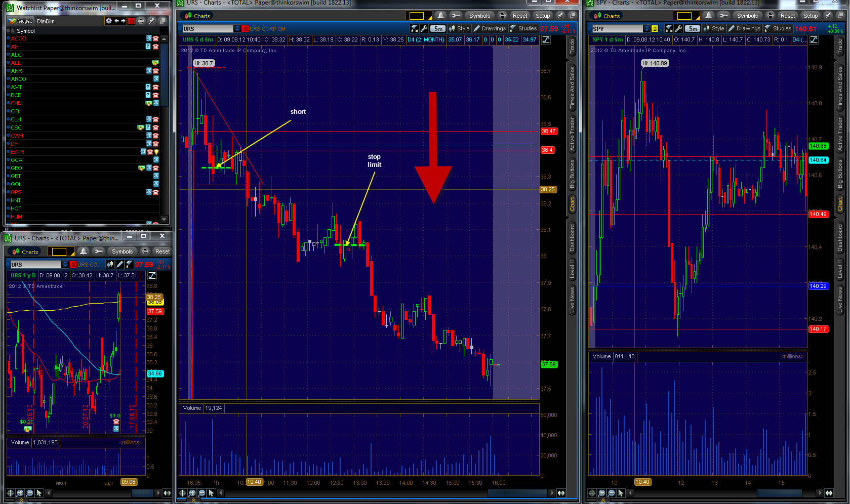The height and width of the screenshot is (504, 850).
Task: Open the Style menu in center chart
Action: [x=459, y=29]
